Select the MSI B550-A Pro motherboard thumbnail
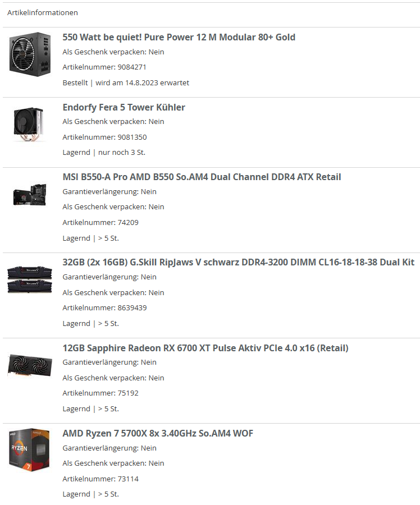The height and width of the screenshot is (505, 420). [30, 195]
